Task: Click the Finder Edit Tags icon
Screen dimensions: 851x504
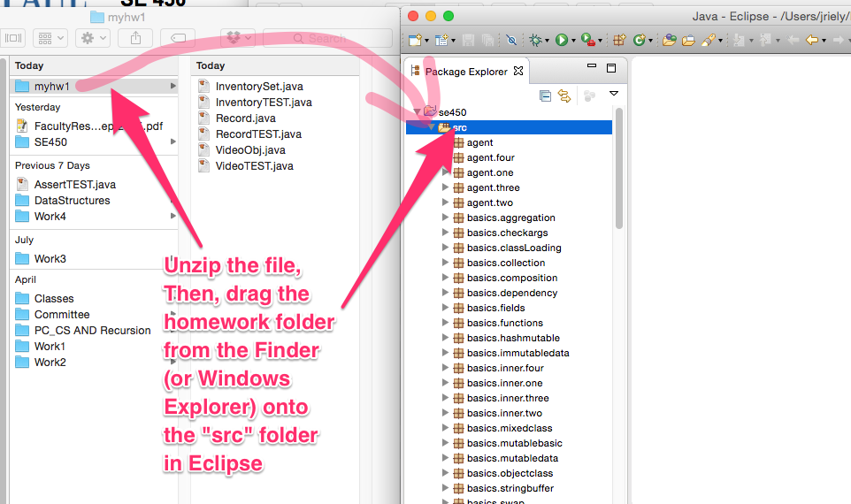Action: [x=178, y=38]
